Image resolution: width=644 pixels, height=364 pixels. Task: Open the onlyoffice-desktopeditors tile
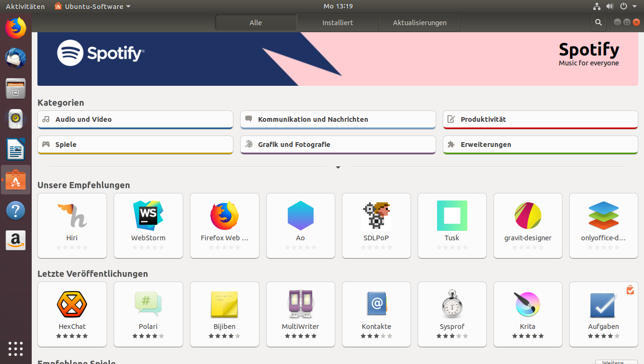tap(604, 226)
